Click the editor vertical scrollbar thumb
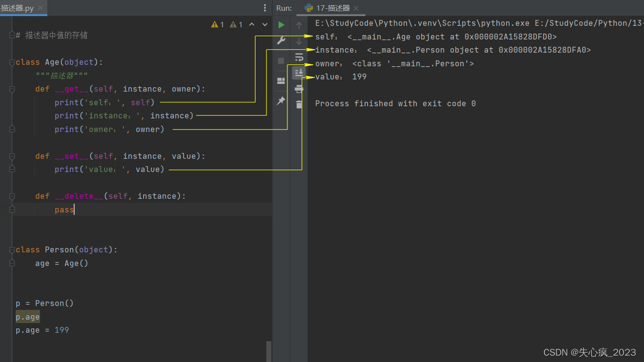 [x=268, y=351]
